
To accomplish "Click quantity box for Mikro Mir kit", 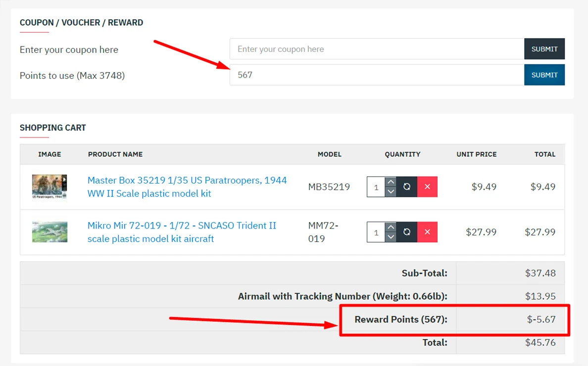I will pyautogui.click(x=376, y=232).
